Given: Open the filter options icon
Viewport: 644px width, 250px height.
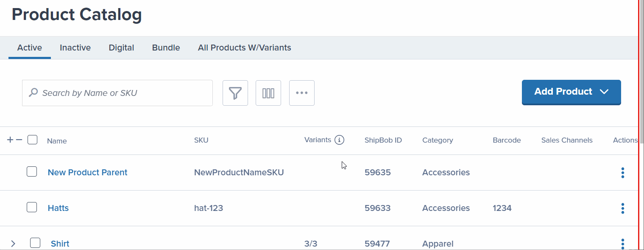Looking at the screenshot, I should click(235, 93).
